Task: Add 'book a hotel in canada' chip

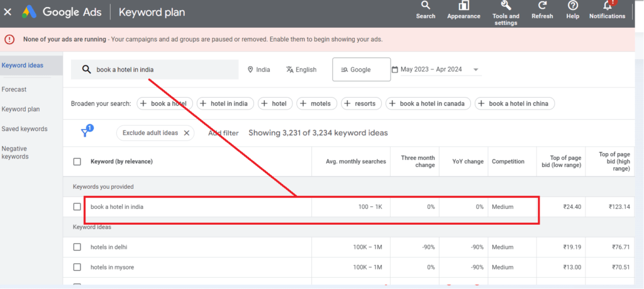Action: [428, 104]
